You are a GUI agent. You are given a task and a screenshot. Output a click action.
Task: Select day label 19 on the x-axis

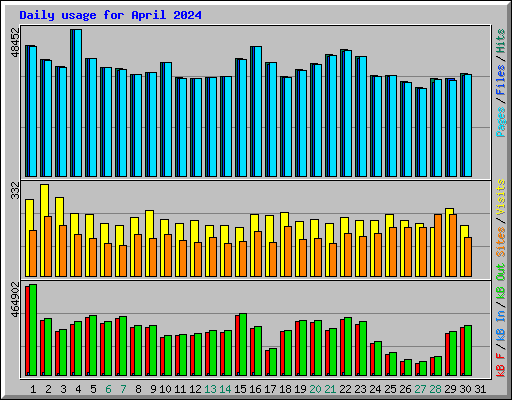click(300, 389)
